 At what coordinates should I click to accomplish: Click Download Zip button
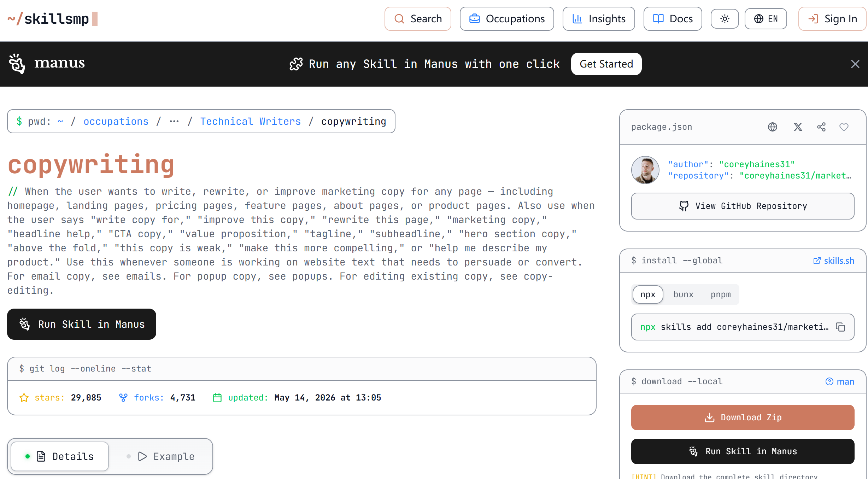point(743,417)
